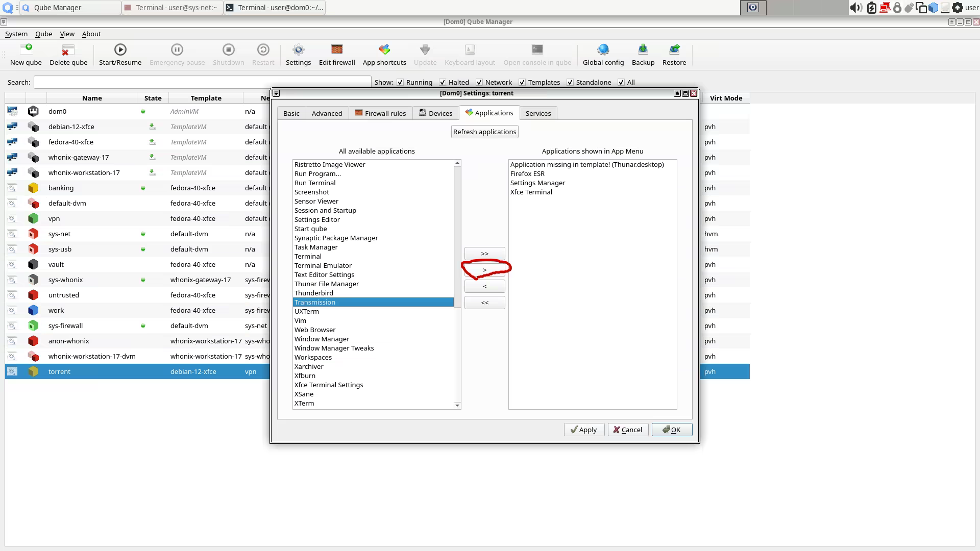Click the dom0 qube icon
The width and height of the screenshot is (980, 551).
pyautogui.click(x=33, y=111)
